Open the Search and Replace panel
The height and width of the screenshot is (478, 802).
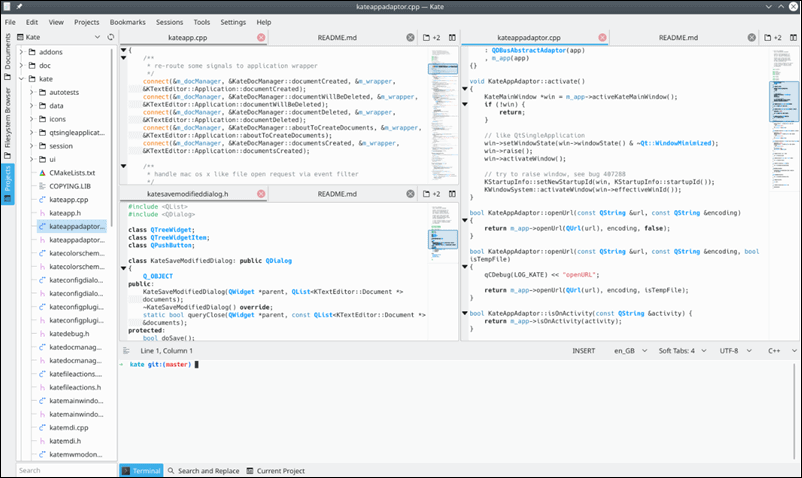tap(203, 471)
